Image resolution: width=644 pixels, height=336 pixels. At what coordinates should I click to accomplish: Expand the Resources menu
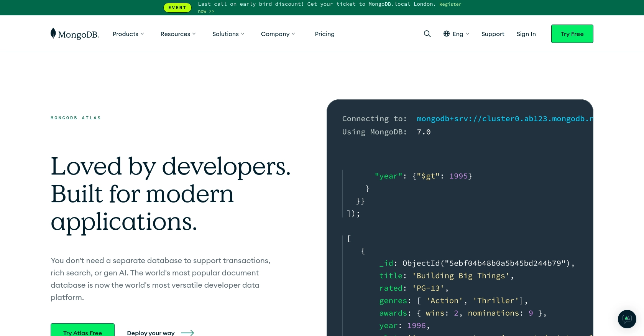coord(178,34)
